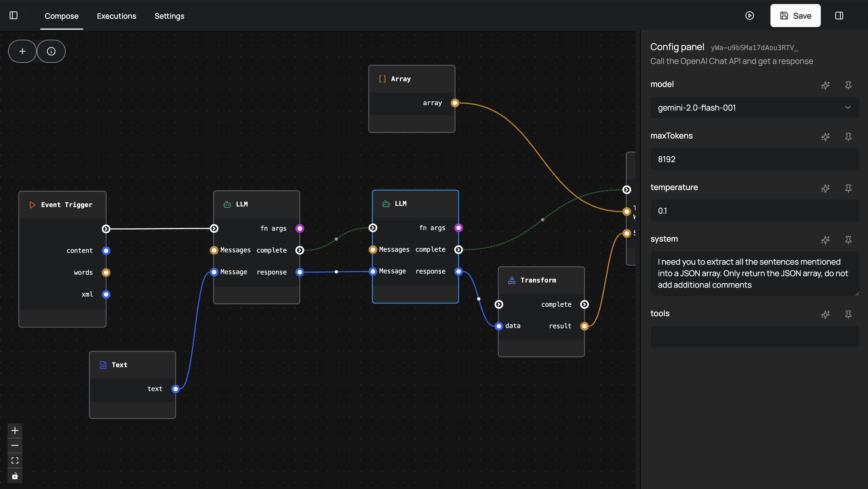
Task: Collapse the right config panel
Action: [x=839, y=15]
